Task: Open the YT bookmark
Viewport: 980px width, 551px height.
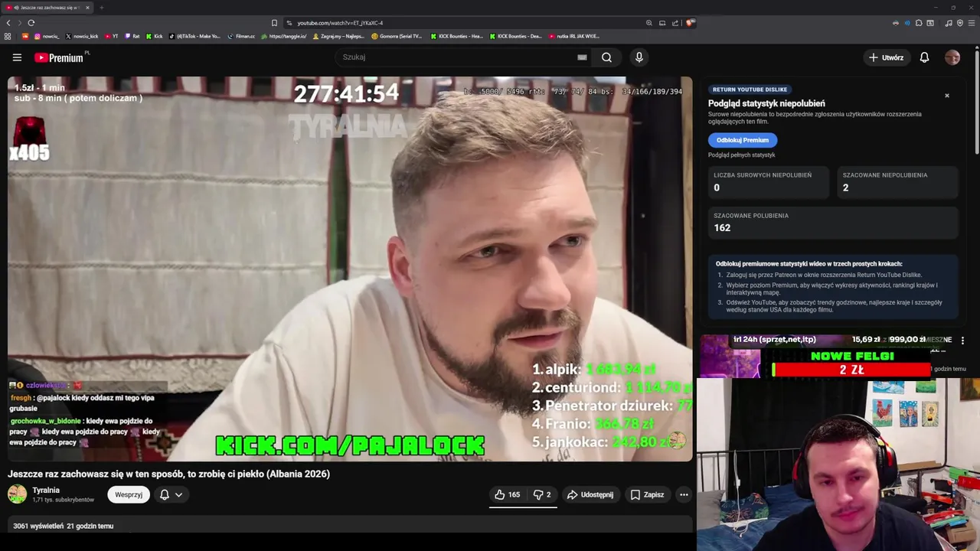Action: (111, 36)
